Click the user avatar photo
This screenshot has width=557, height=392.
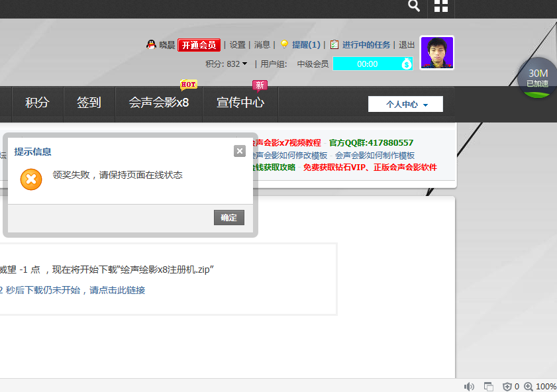click(437, 53)
